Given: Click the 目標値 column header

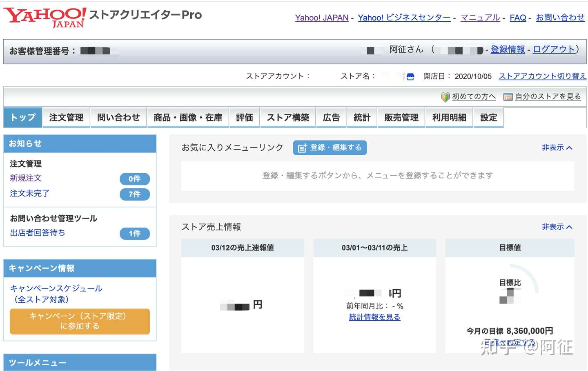Looking at the screenshot, I should (x=510, y=248).
